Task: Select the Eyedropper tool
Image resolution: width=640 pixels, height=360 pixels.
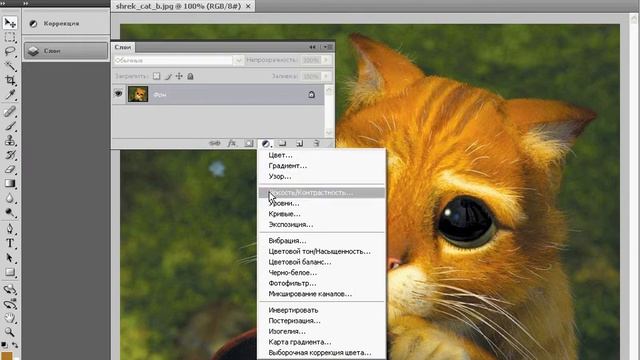Action: [x=10, y=95]
